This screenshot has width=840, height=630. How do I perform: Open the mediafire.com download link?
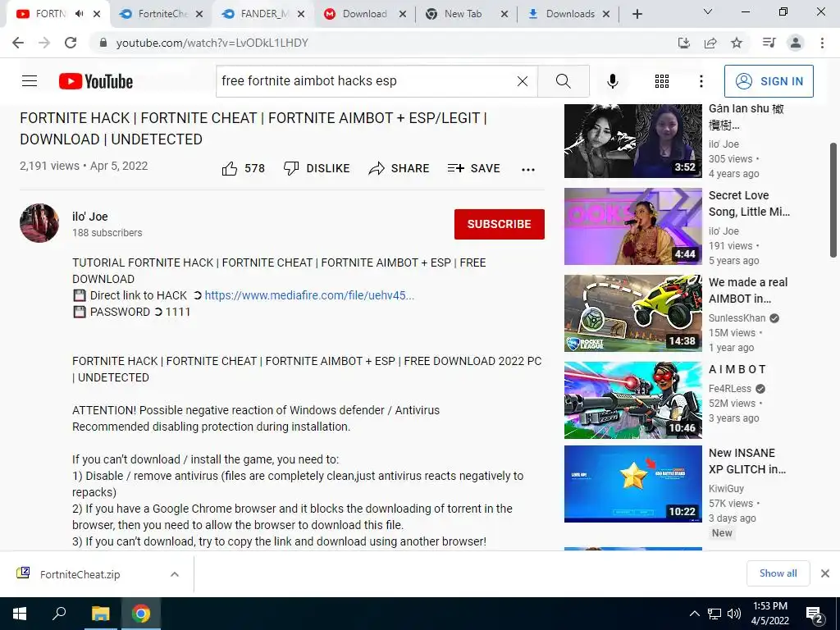(x=309, y=295)
